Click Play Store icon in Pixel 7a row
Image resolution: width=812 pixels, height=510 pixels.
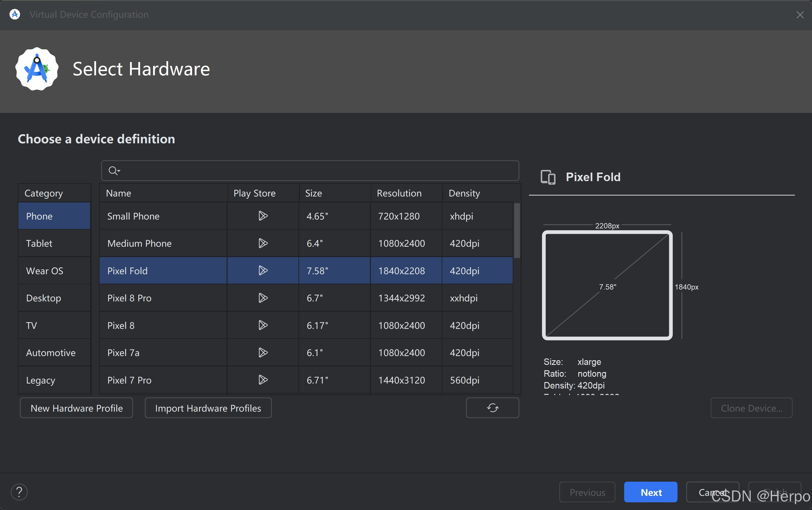click(263, 353)
